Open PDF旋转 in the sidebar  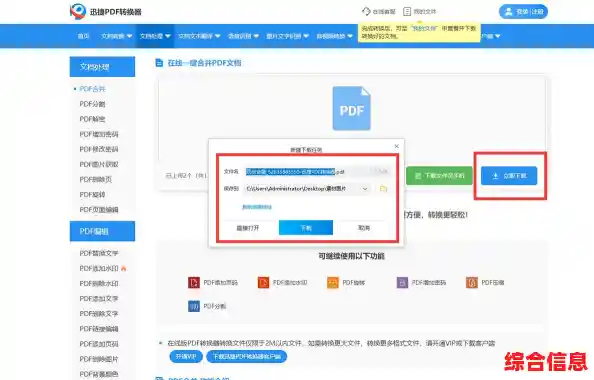coord(92,195)
